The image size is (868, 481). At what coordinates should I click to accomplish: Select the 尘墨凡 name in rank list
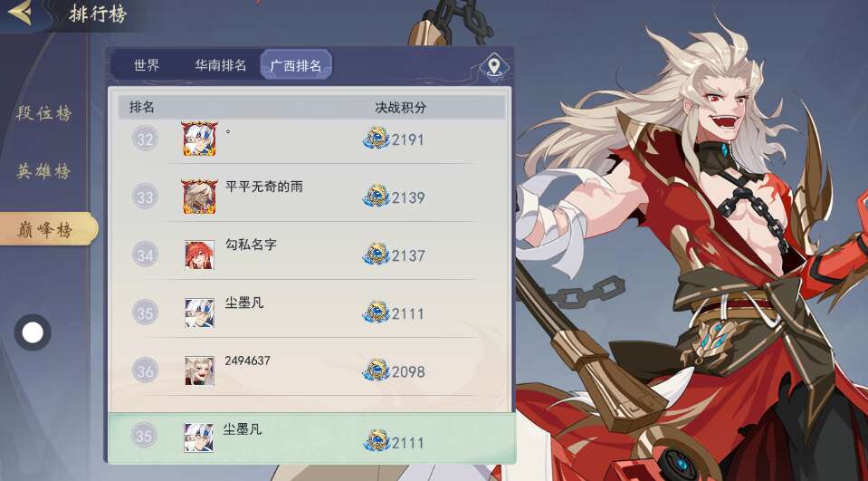244,303
